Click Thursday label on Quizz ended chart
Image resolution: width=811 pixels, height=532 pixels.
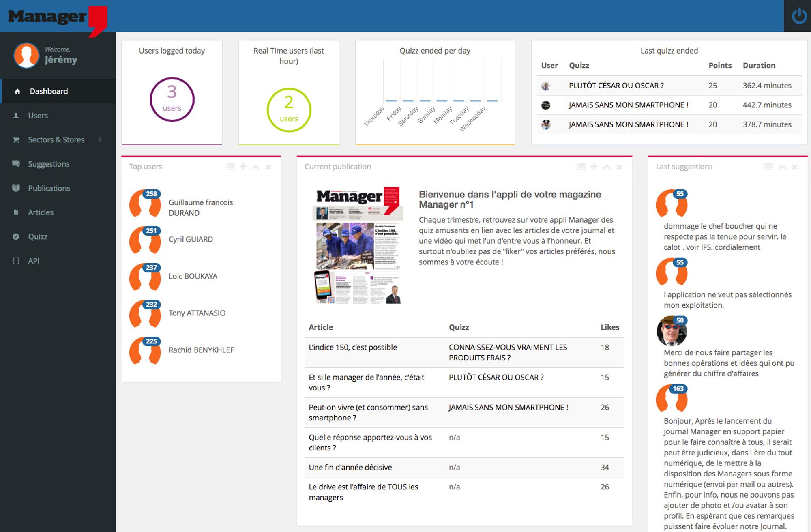coord(374,116)
